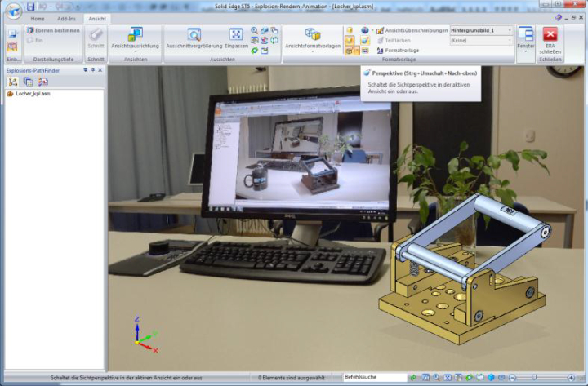Click the Save icon in quick access toolbar
Image resolution: width=588 pixels, height=386 pixels.
click(x=31, y=7)
